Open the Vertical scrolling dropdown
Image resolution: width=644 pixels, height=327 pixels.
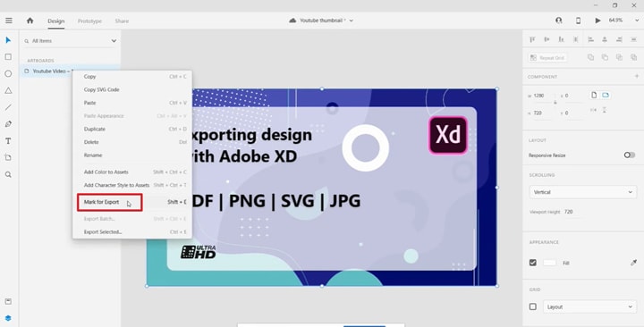(583, 192)
